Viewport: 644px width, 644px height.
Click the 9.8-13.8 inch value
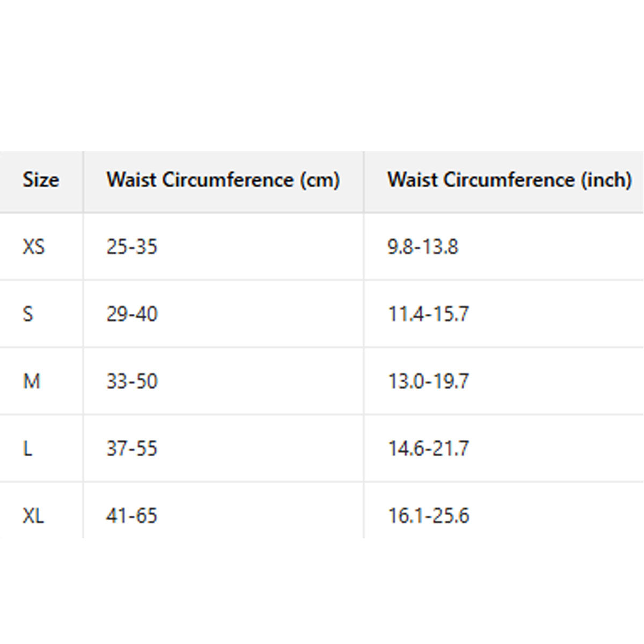click(x=423, y=247)
